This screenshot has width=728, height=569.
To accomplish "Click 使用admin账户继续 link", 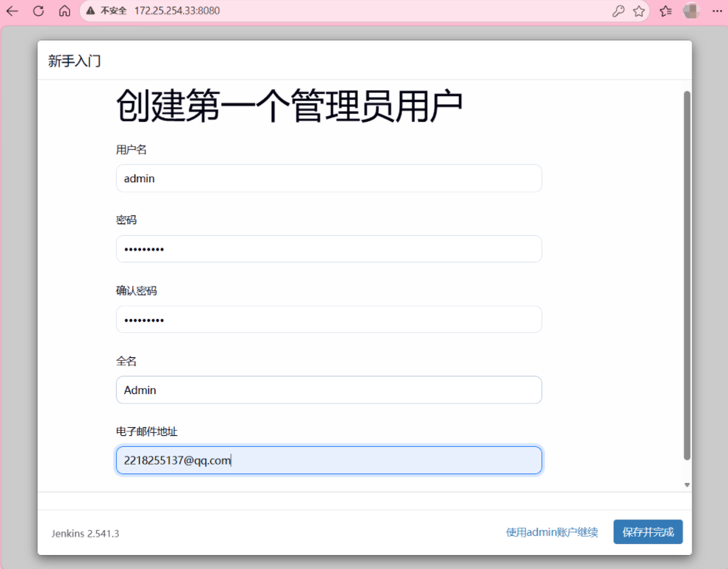I will [552, 532].
